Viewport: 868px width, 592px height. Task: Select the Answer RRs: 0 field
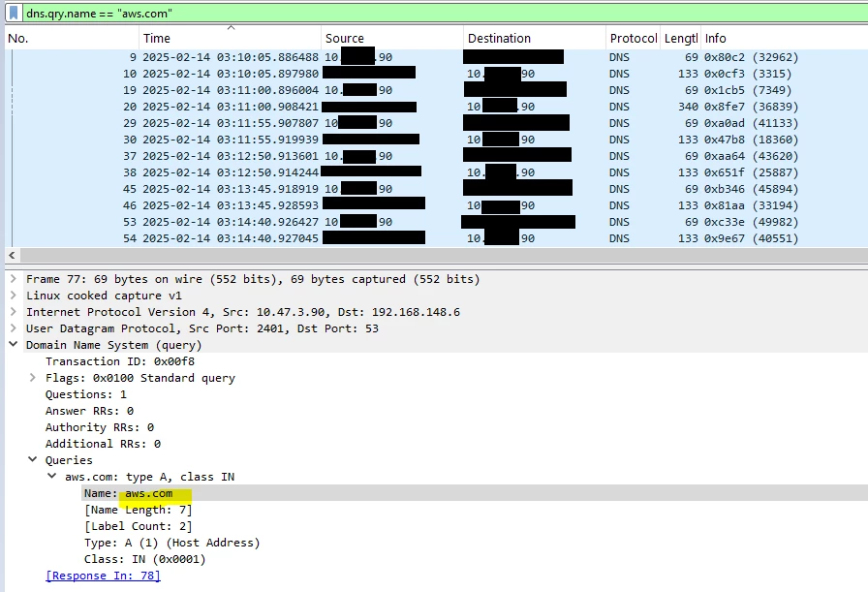click(89, 411)
